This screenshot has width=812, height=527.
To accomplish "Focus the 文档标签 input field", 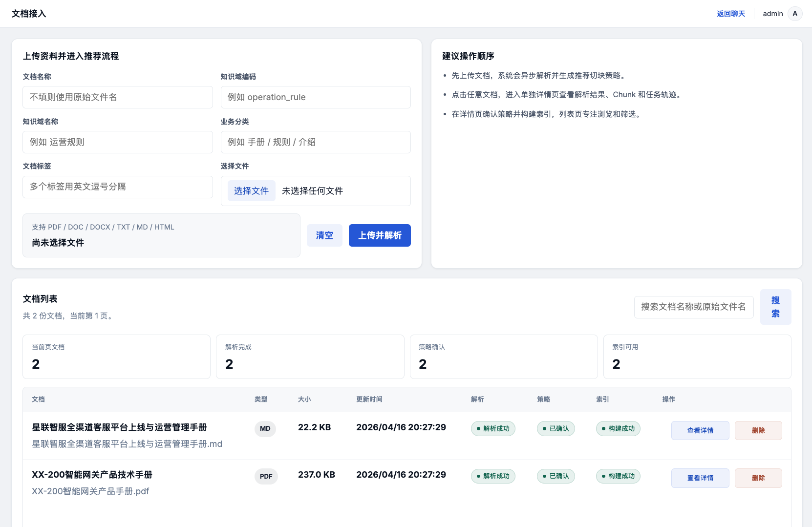I will [117, 187].
